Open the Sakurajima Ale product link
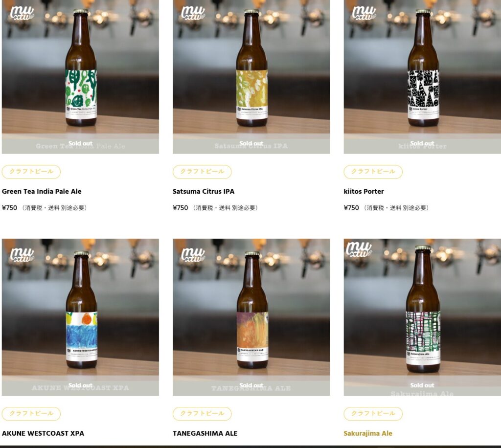The height and width of the screenshot is (448, 501). point(368,433)
